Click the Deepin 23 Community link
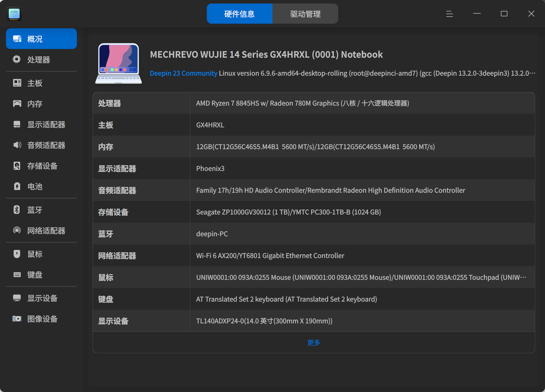 click(183, 73)
